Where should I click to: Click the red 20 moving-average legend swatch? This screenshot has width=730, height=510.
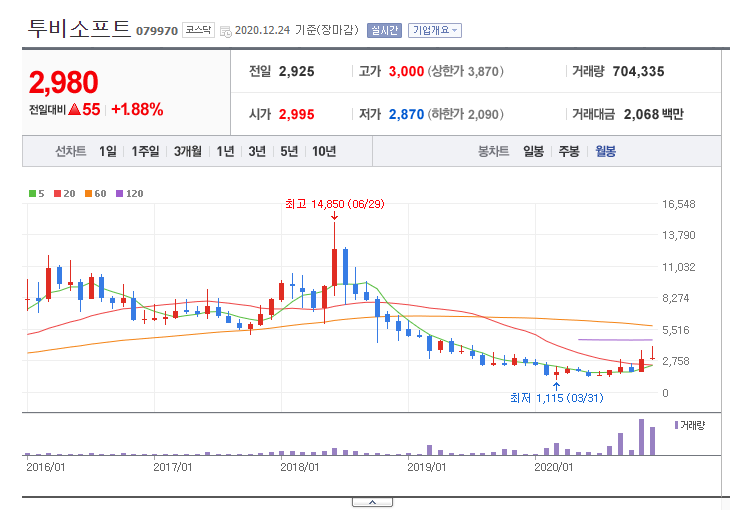point(58,193)
